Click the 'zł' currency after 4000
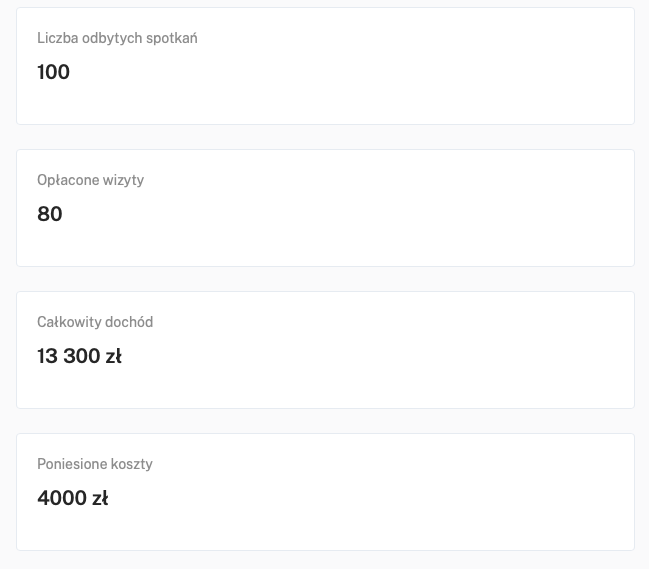 (99, 498)
